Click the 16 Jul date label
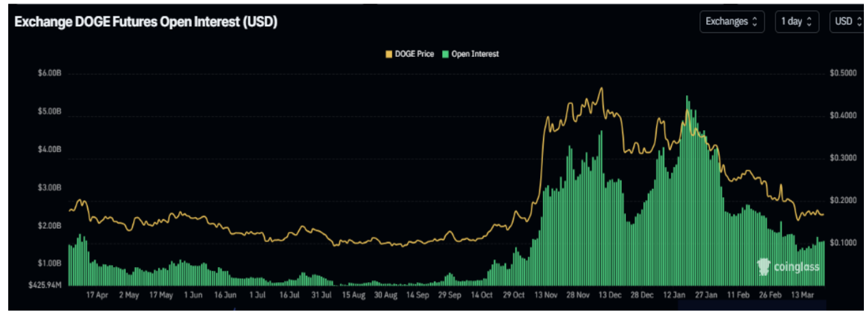 [289, 295]
